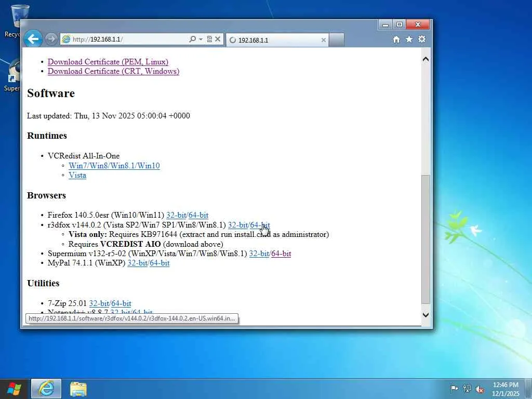Download MyPal 74.1.1 64-bit
The width and height of the screenshot is (532, 399).
(159, 263)
